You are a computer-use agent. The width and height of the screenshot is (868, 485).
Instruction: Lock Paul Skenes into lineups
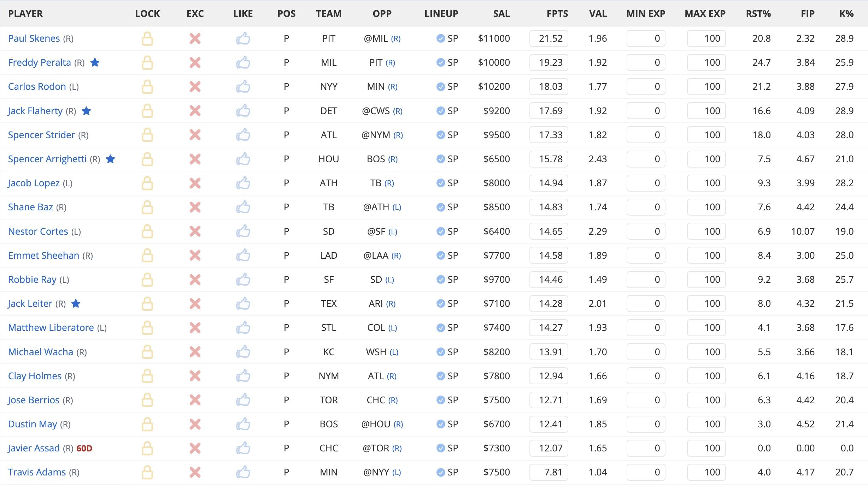tap(147, 39)
